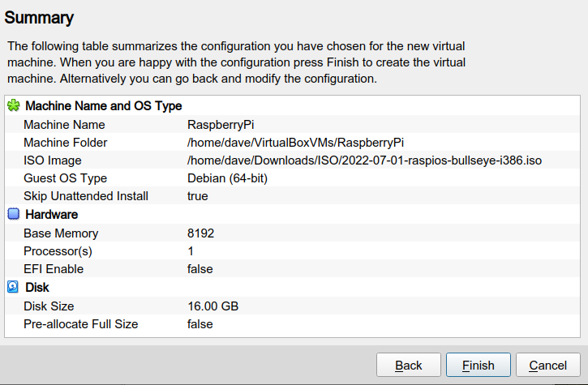The width and height of the screenshot is (588, 385).
Task: Click the EFI Enable label
Action: pos(54,269)
